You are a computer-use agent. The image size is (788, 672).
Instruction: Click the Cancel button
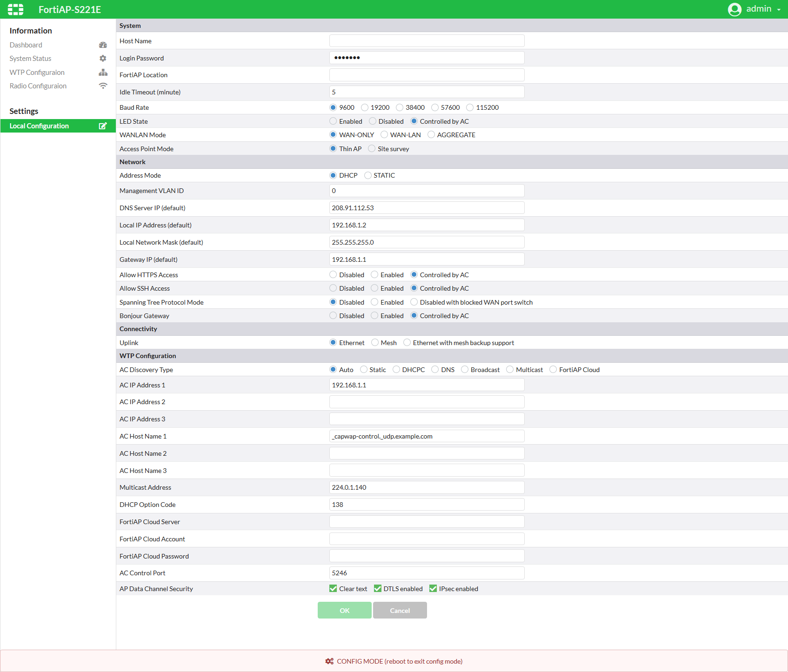pos(400,610)
